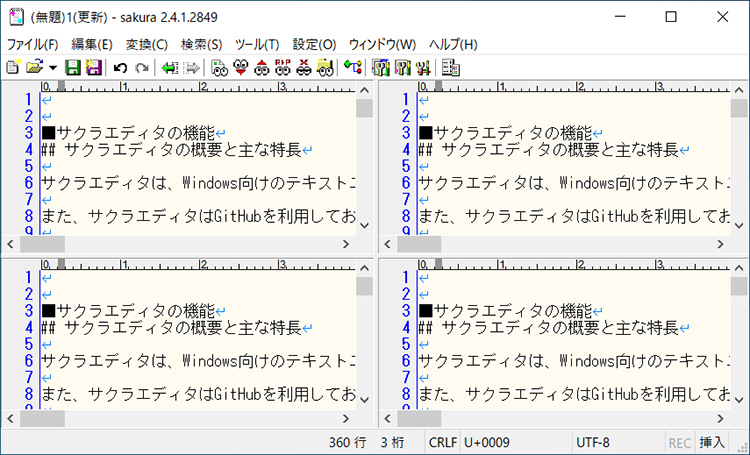Click the ruler in bottom-left pane
The width and height of the screenshot is (750, 455).
198,264
